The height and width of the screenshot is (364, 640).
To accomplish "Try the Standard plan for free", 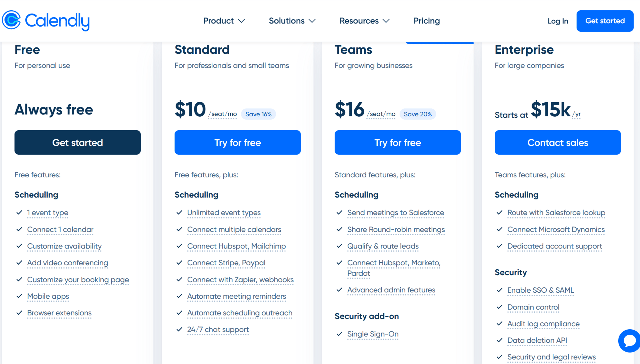I will pyautogui.click(x=237, y=142).
